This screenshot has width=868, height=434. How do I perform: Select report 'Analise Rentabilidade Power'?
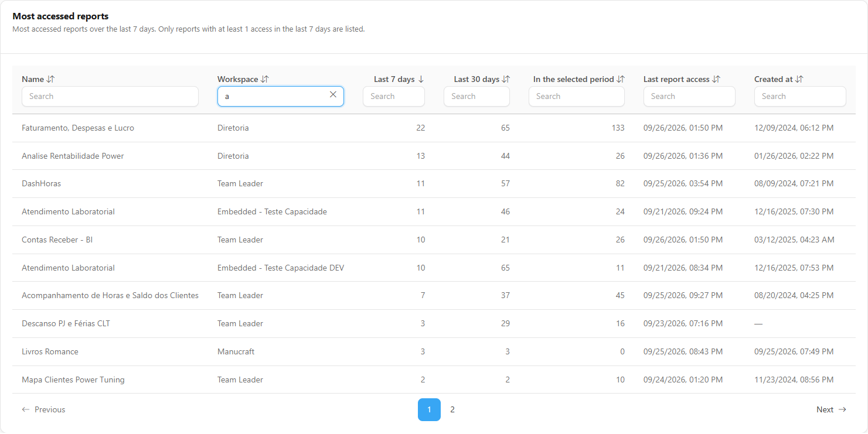(73, 156)
